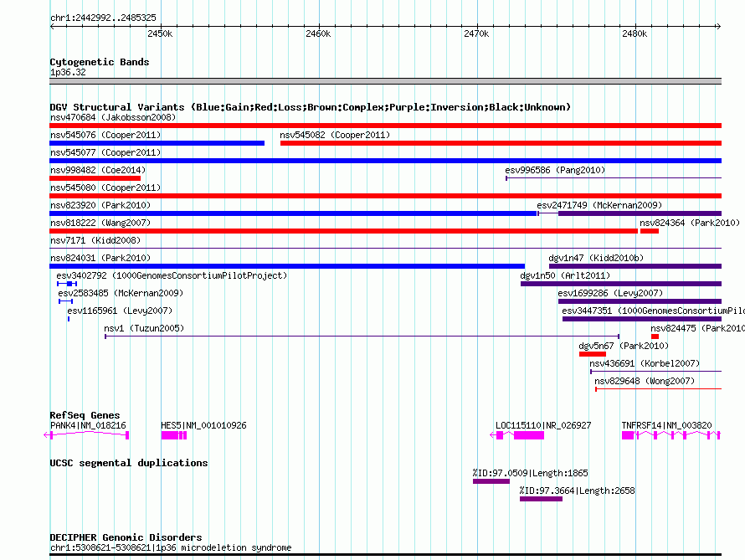Click the 2480k ruler tick label
745x560 pixels.
pos(635,33)
